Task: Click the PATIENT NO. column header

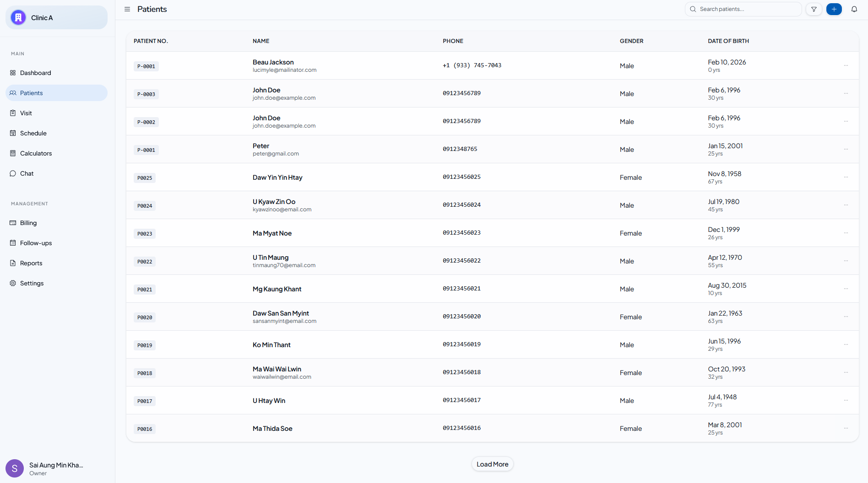Action: (x=151, y=41)
